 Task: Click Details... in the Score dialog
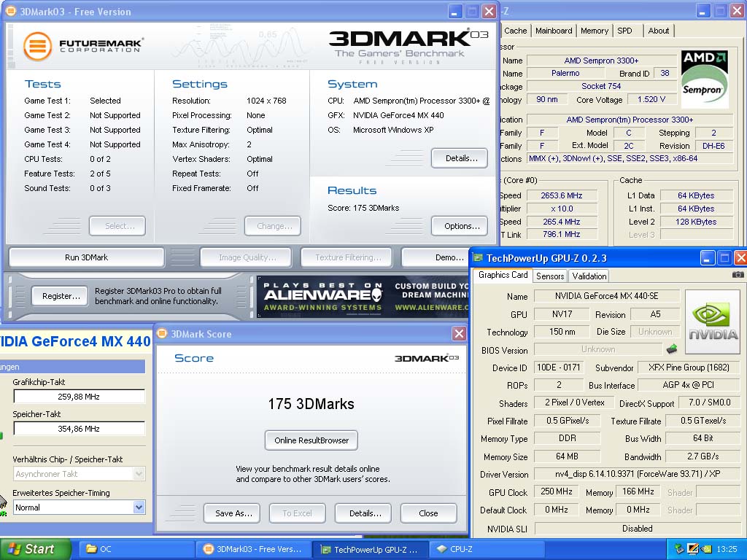coord(363,513)
